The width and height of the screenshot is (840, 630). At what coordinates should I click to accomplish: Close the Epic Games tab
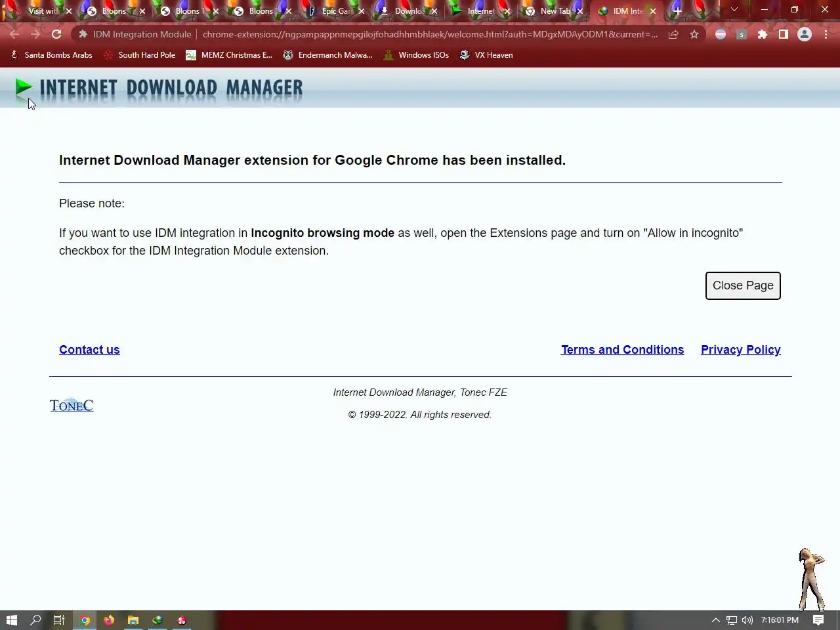361,11
